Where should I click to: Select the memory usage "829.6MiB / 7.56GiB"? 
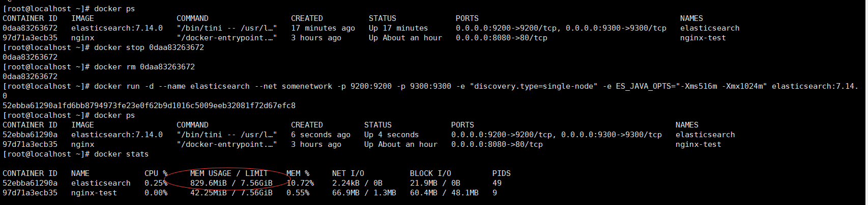point(232,183)
